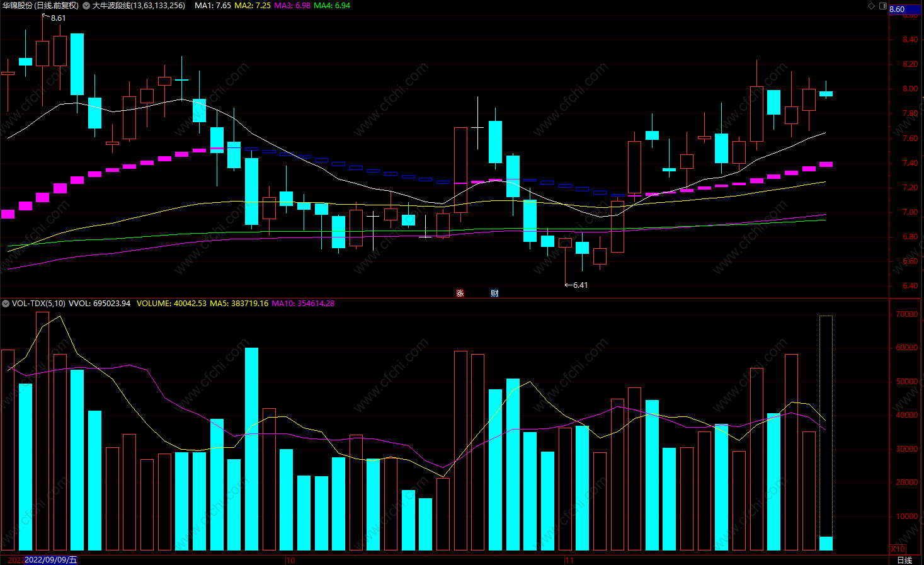924x565 pixels.
Task: Select the 日线 period button at bottom right
Action: tap(904, 560)
